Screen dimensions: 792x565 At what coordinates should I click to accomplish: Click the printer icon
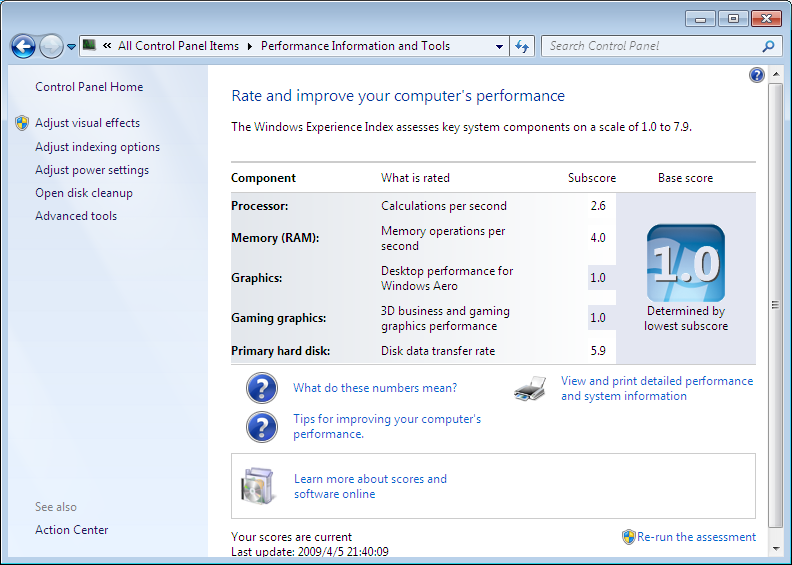(x=530, y=388)
